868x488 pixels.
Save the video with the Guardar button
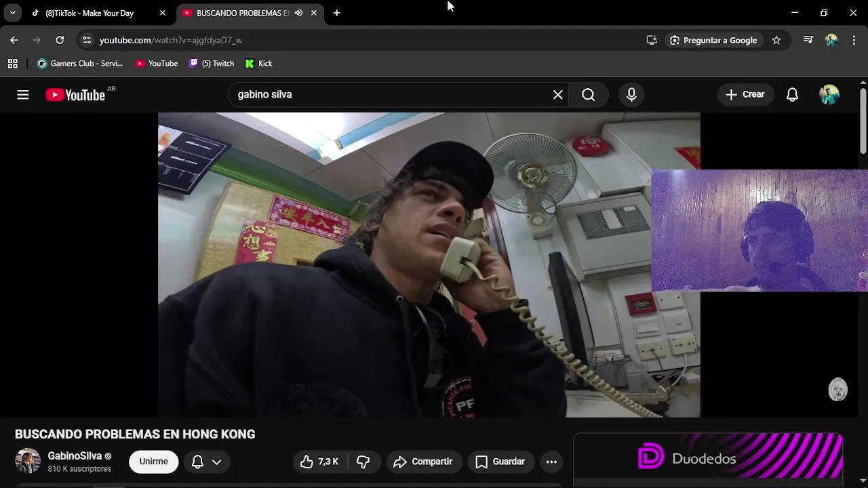[x=500, y=462]
